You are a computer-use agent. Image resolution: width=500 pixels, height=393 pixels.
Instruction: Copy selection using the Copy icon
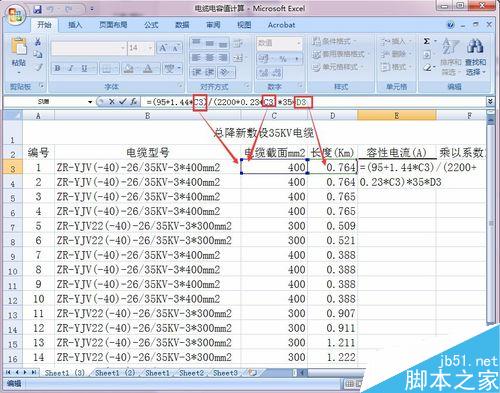38,54
